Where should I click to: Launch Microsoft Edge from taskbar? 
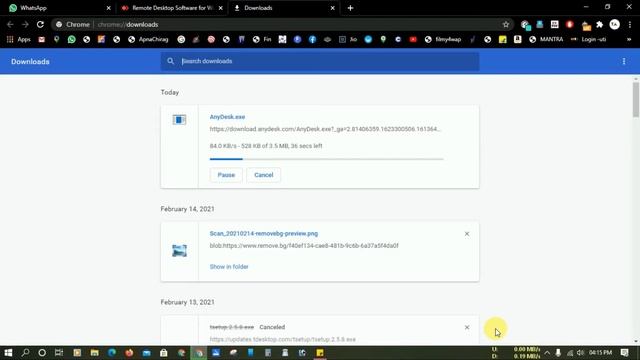click(x=111, y=353)
